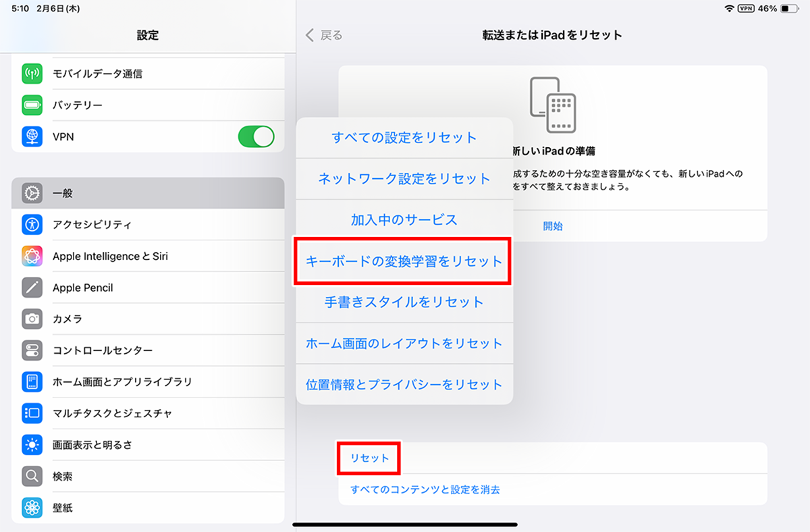810x532 pixels.
Task: Tap the battery indicator in status bar
Action: pos(788,9)
